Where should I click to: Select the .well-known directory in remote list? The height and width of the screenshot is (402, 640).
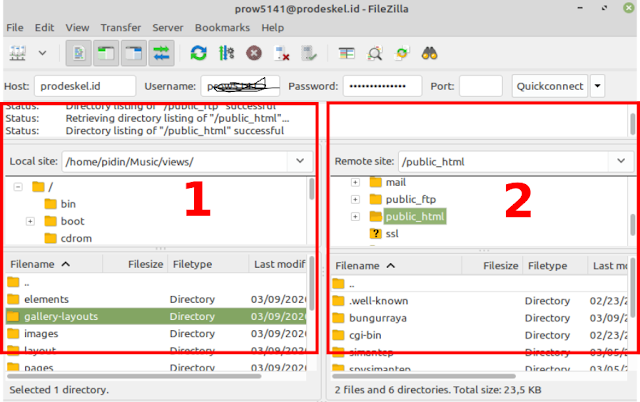(479, 301)
